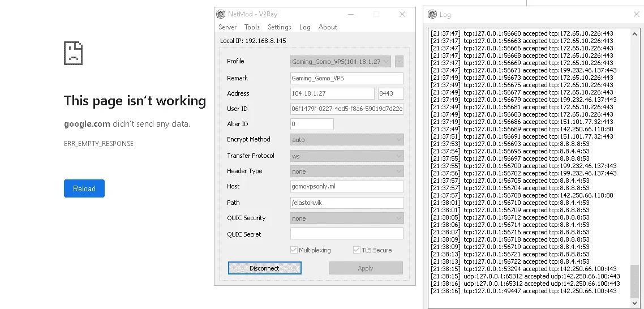Screen dimensions: 644x309
Task: Click the Log scrollbar up arrow
Action: click(634, 34)
